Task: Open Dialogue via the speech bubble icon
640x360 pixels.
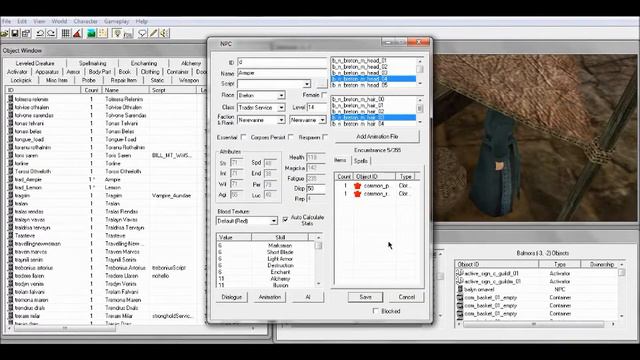Action: 142,33
